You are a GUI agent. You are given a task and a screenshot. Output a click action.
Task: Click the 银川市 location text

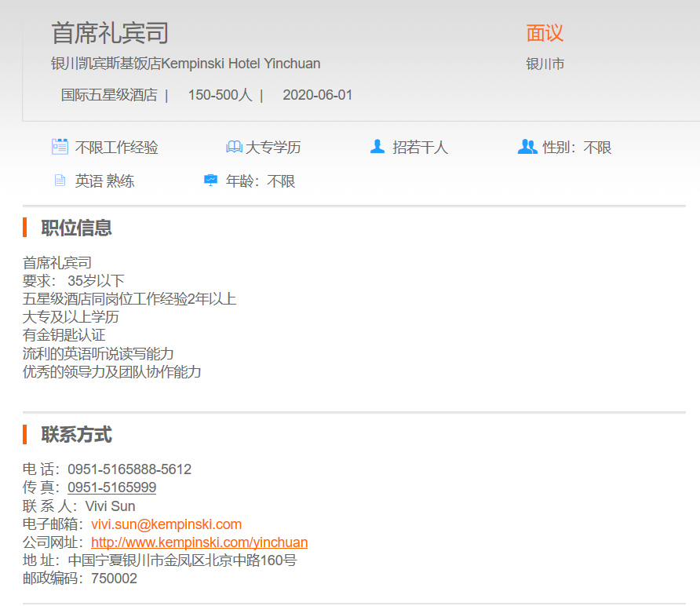pyautogui.click(x=545, y=64)
